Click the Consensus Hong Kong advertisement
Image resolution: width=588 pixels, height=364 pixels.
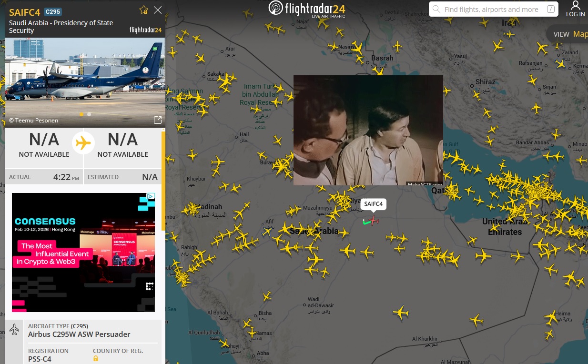pyautogui.click(x=83, y=253)
